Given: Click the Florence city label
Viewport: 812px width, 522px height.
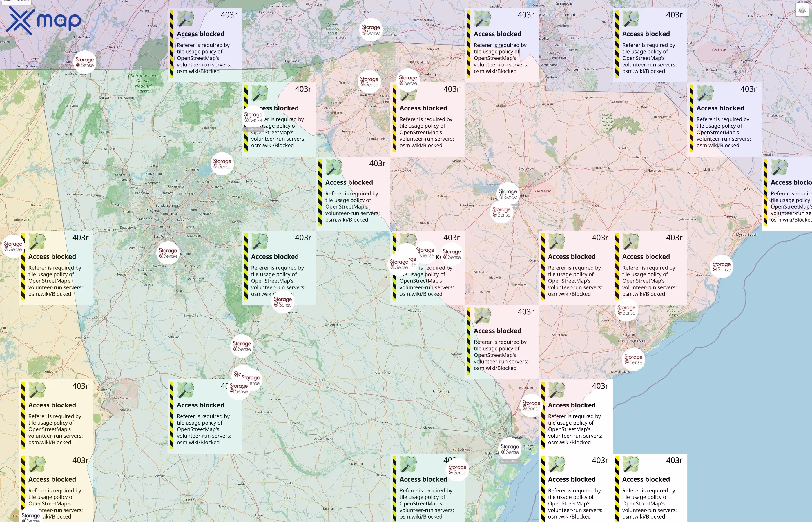Looking at the screenshot, I should (x=654, y=171).
